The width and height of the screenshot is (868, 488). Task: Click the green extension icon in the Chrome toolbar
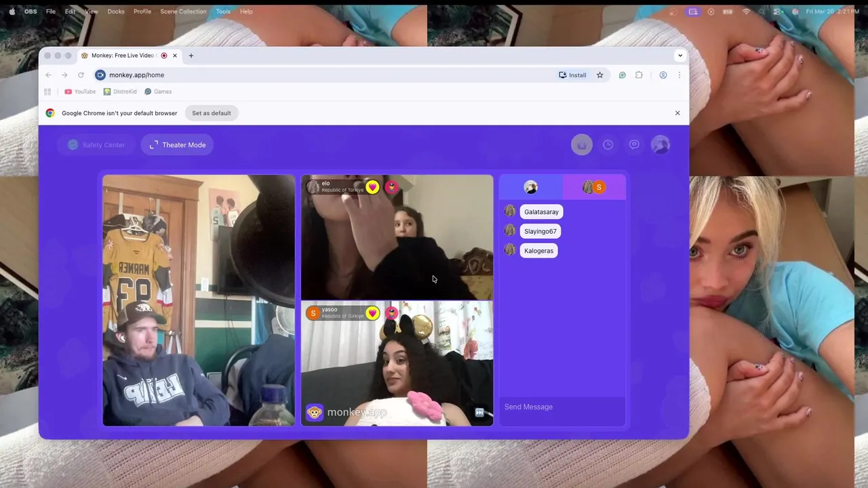tap(622, 75)
